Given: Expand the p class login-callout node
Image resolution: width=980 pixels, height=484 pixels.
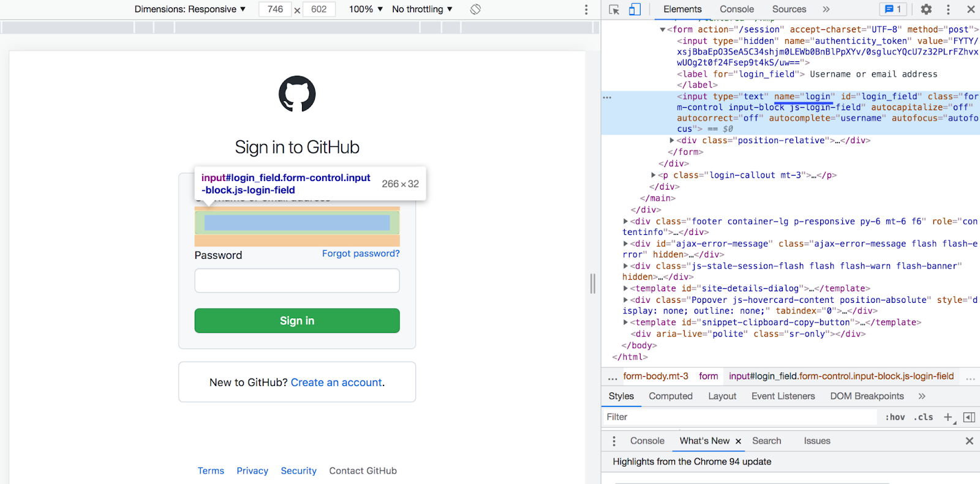Looking at the screenshot, I should 654,175.
